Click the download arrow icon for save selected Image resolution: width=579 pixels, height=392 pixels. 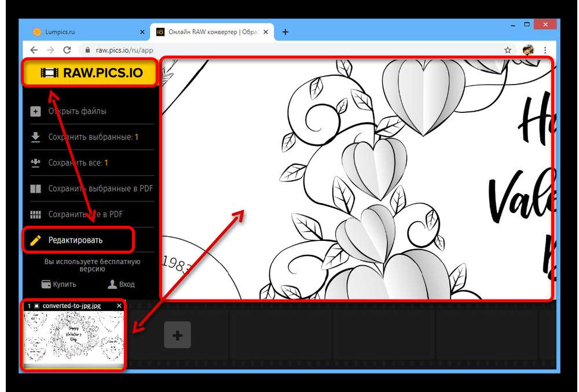pyautogui.click(x=35, y=137)
